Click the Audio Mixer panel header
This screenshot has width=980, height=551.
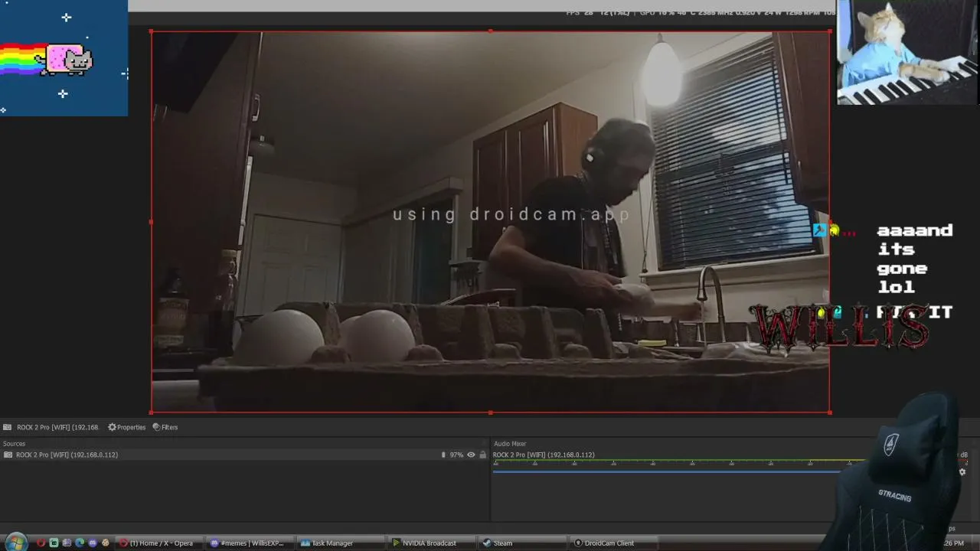click(510, 444)
